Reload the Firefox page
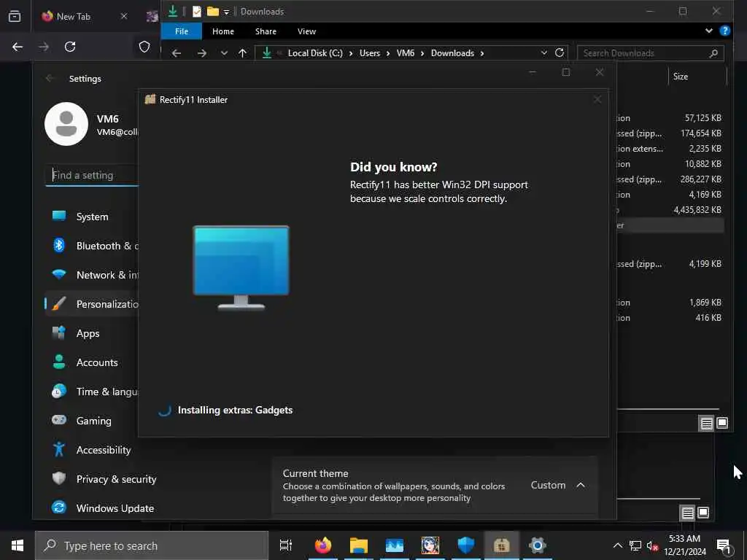This screenshot has height=560, width=747. coord(70,47)
